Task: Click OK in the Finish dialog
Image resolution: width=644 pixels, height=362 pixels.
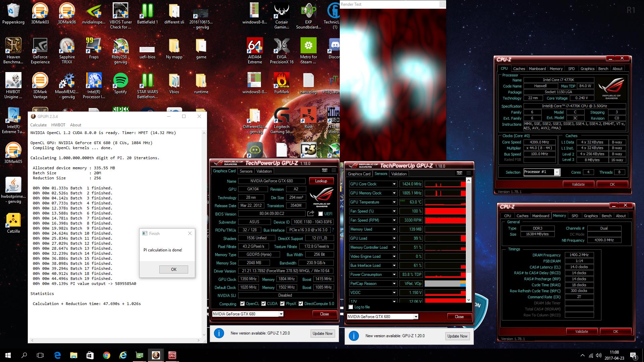Action: pyautogui.click(x=174, y=269)
